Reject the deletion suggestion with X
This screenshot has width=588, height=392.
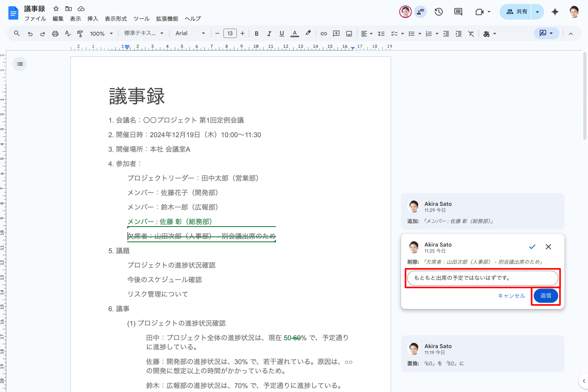click(x=548, y=247)
